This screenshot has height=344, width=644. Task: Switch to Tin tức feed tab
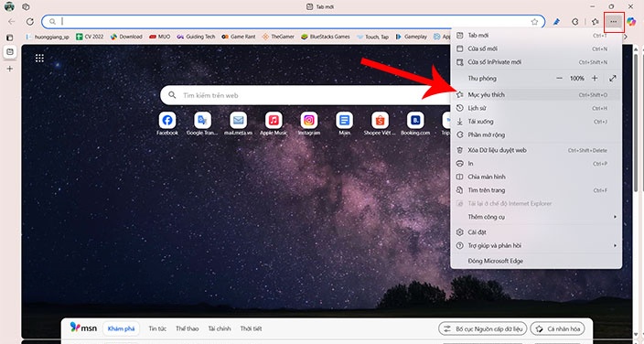point(157,328)
